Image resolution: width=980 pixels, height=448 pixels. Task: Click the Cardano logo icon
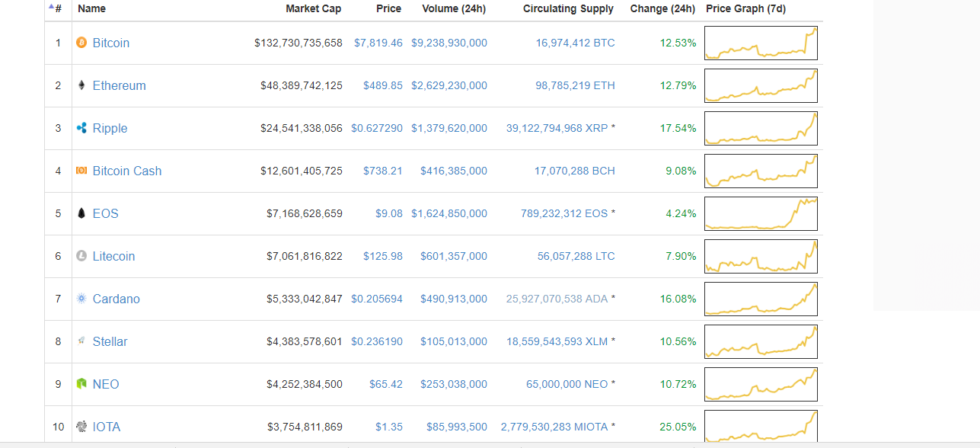coord(81,299)
